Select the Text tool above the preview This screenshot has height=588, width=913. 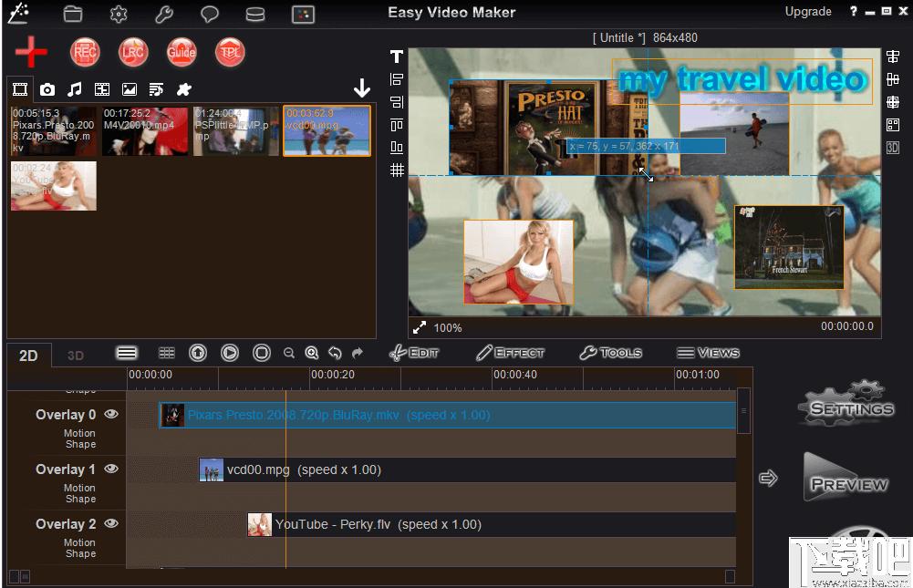point(397,57)
